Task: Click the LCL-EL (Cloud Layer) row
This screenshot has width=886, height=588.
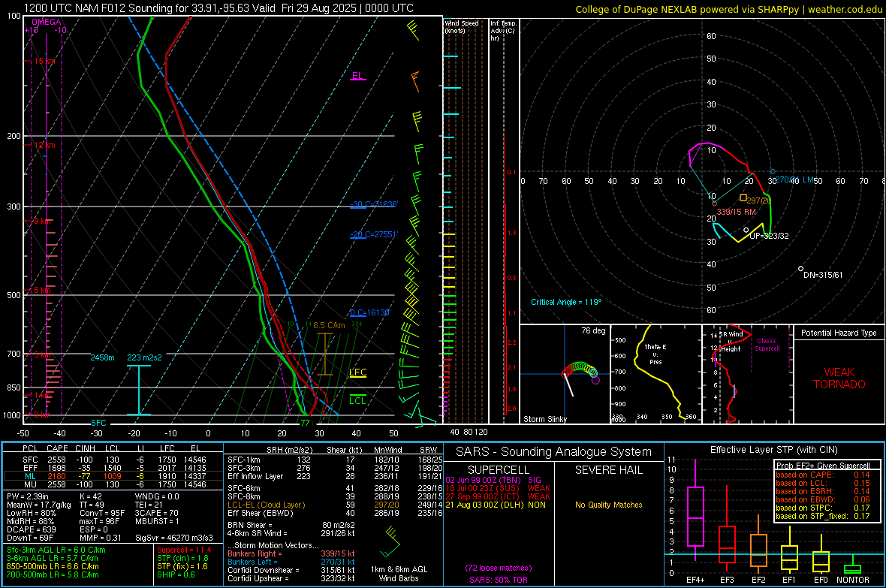Action: point(335,505)
